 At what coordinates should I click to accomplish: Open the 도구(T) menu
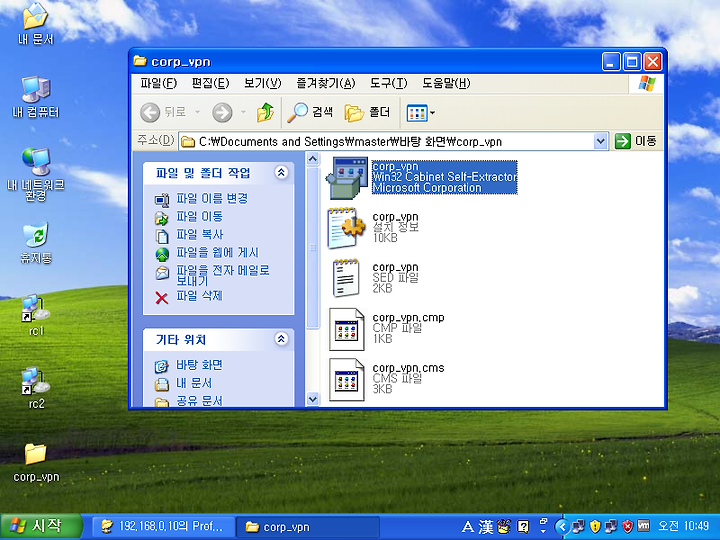[388, 83]
